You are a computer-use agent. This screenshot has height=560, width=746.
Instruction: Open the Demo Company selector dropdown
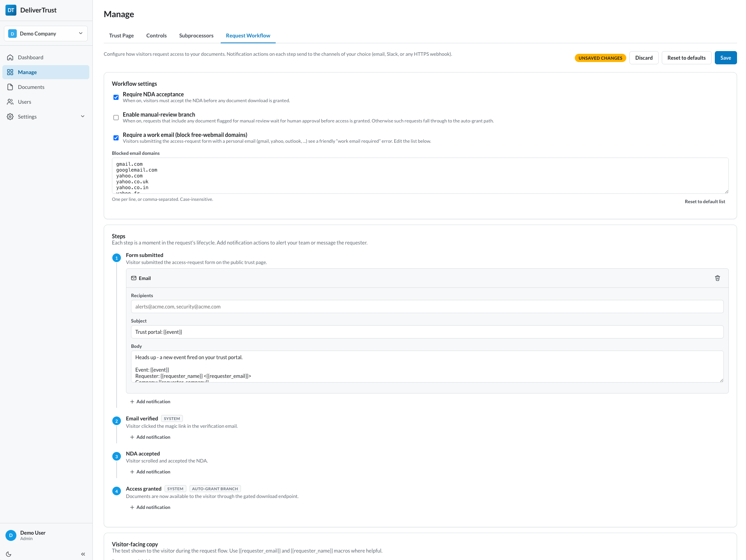(x=46, y=34)
